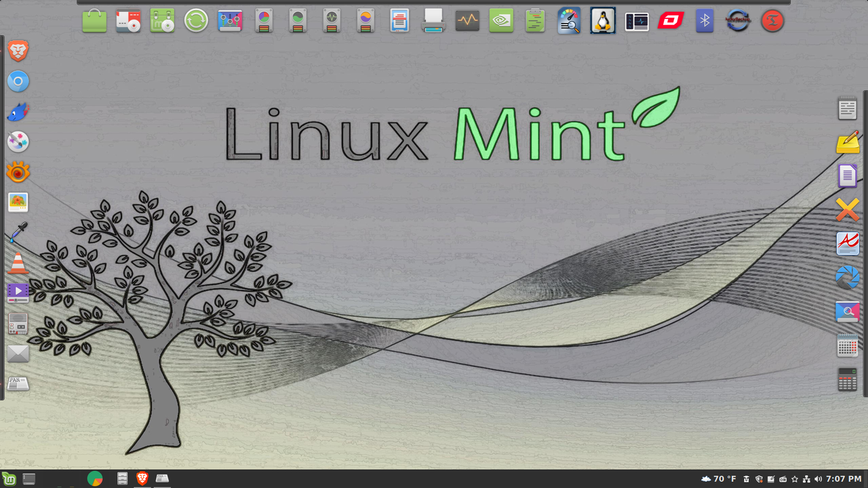Screen dimensions: 868x488
Task: Open the dark half-circle disk drive icon
Action: 298,21
